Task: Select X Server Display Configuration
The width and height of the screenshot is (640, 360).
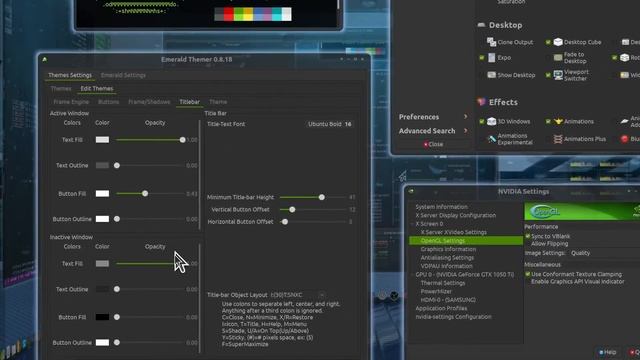Action: pos(456,215)
